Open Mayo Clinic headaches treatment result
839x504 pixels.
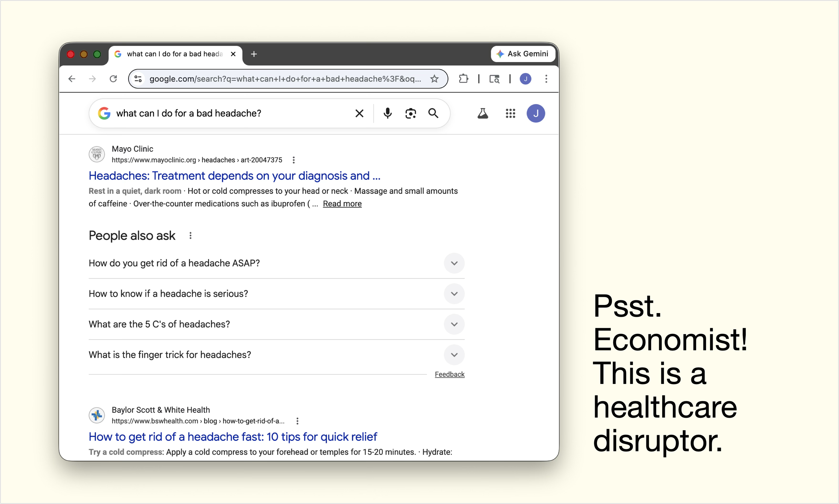point(234,175)
